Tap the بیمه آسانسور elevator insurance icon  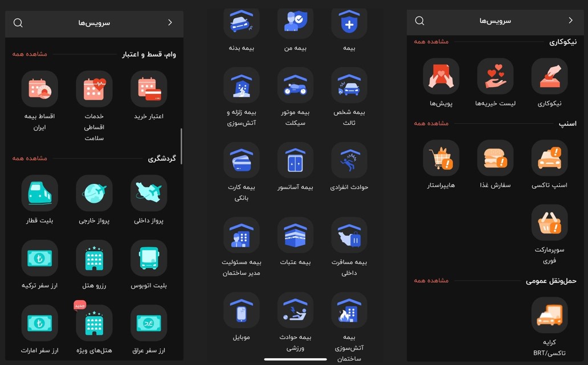[x=295, y=161]
